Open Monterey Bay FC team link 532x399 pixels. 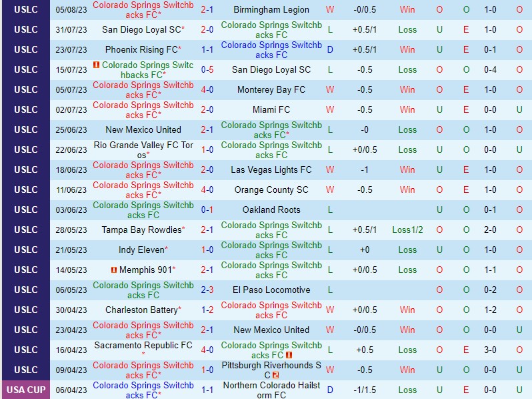(x=271, y=89)
